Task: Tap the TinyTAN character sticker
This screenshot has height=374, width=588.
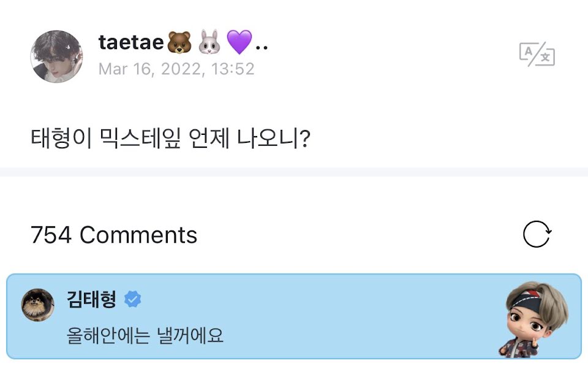Action: point(535,318)
